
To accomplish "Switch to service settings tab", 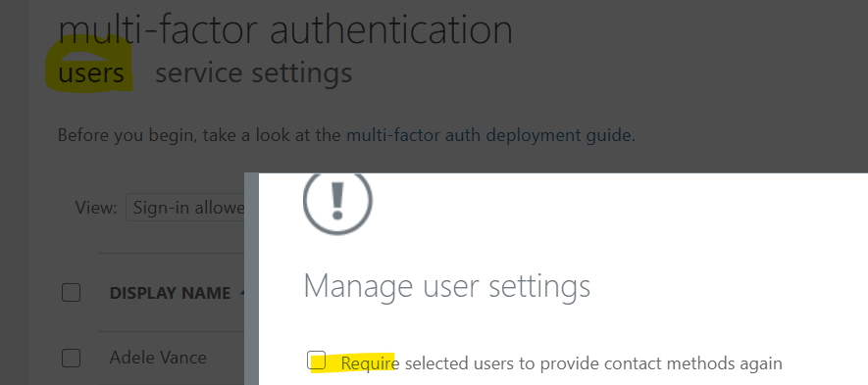I will pos(254,73).
